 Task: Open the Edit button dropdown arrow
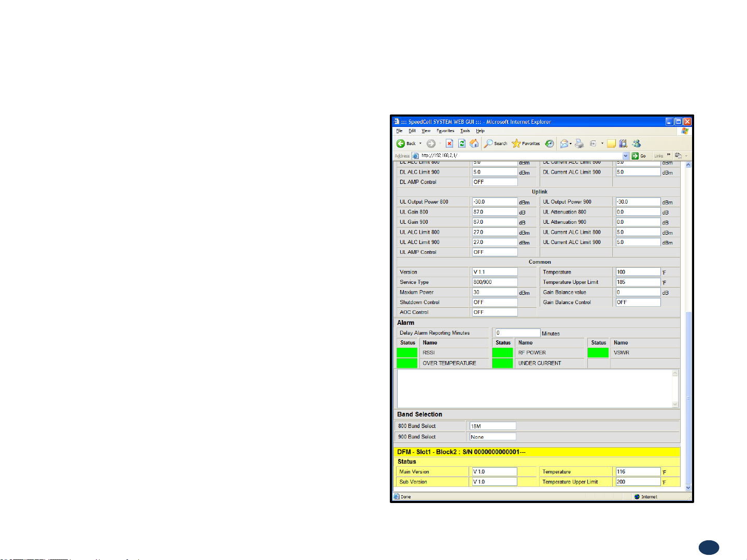pyautogui.click(x=602, y=143)
